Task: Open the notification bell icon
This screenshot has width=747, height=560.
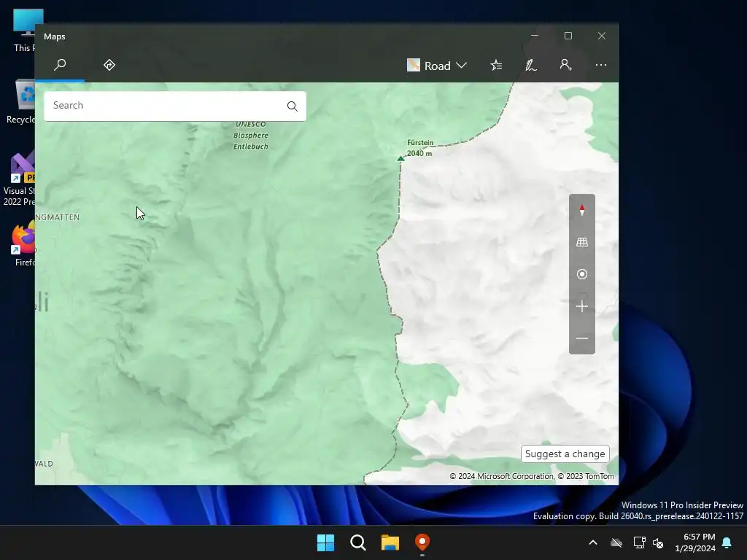Action: (727, 542)
